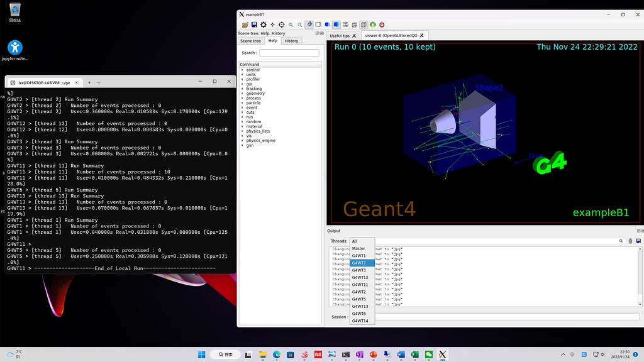Save the viewer image with the disk icon
The image size is (644, 362).
tap(254, 25)
